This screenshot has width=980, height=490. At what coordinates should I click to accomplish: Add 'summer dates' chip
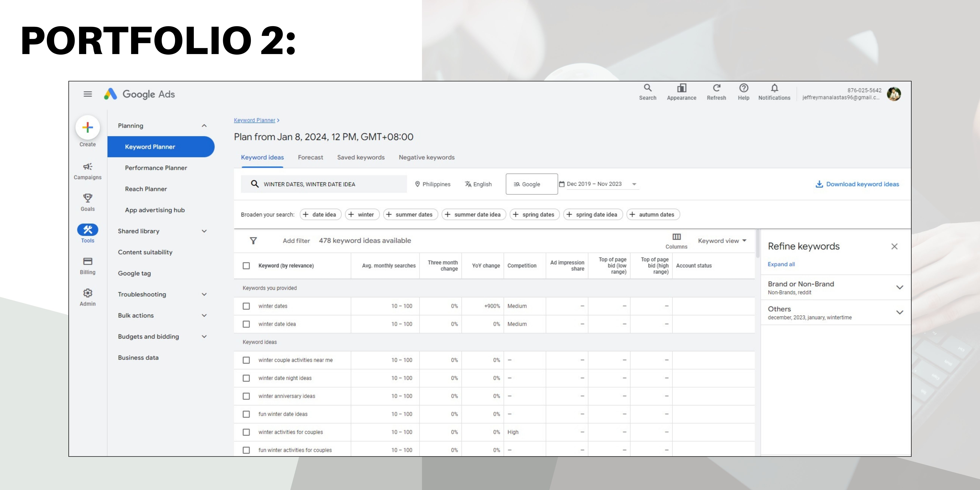pyautogui.click(x=410, y=215)
